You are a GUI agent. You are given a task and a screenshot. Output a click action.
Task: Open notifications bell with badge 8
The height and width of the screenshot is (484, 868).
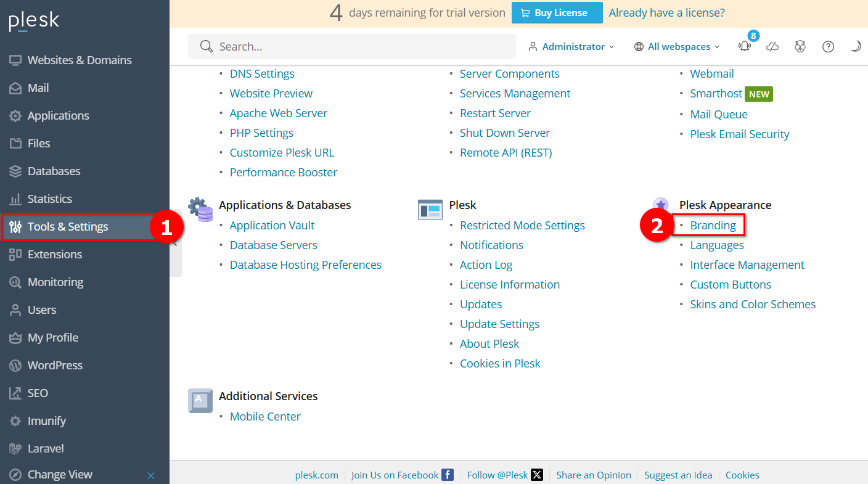coord(745,45)
